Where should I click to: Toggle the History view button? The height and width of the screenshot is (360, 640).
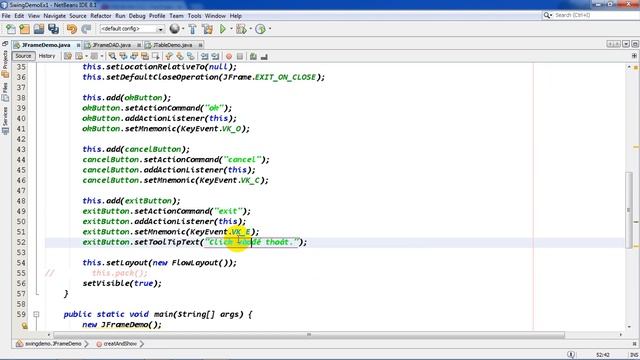pos(47,56)
